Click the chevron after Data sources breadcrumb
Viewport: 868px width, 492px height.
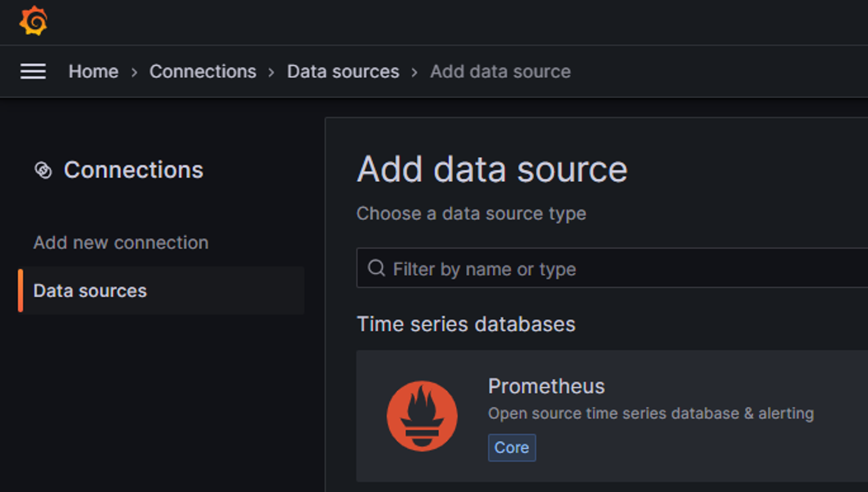click(x=414, y=73)
